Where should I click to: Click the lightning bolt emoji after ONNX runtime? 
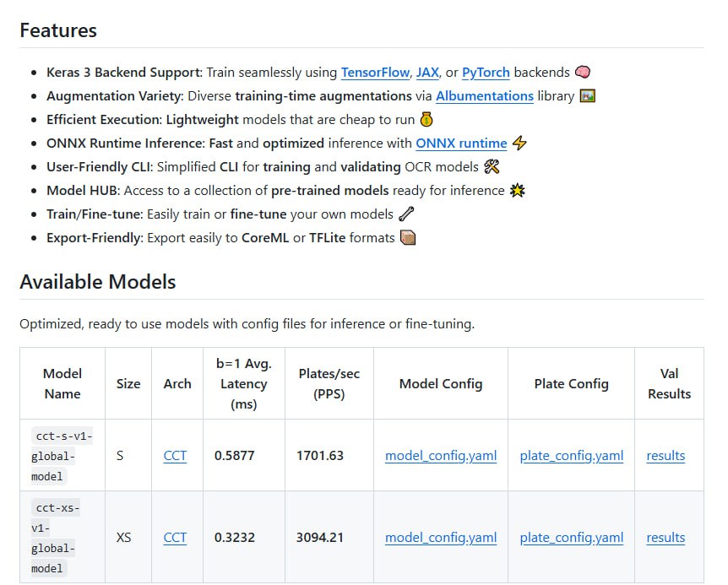[519, 144]
